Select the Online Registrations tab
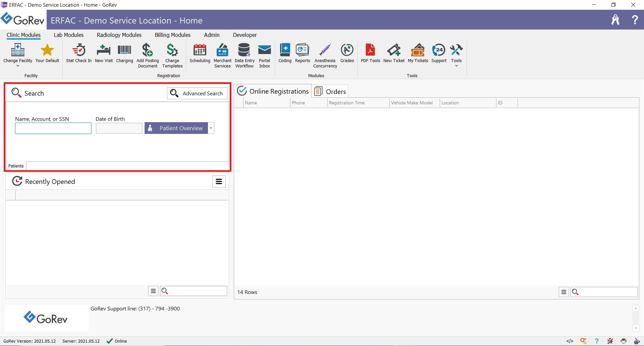The image size is (644, 346). tap(273, 91)
